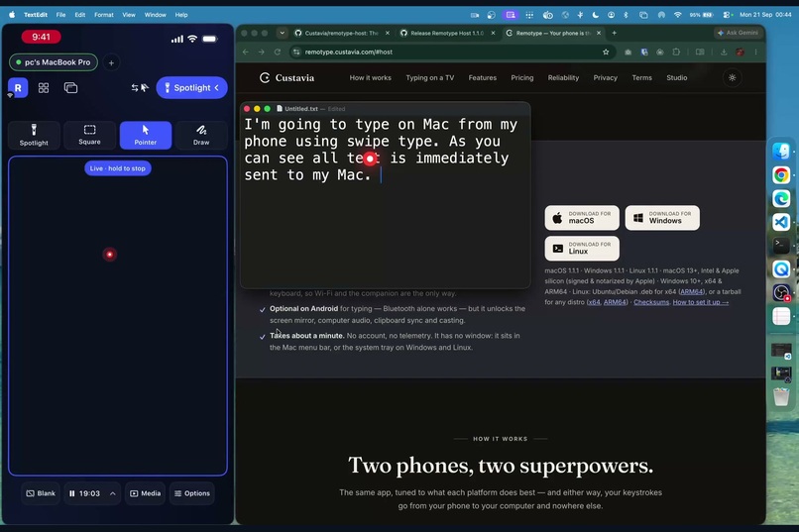
Task: Open Chrome three-dot menu
Action: point(755,52)
